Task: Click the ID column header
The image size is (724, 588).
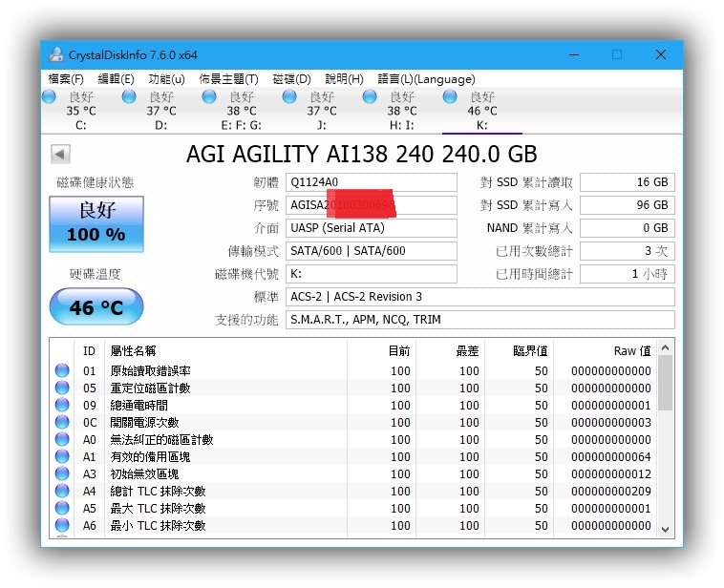Action: click(x=89, y=351)
